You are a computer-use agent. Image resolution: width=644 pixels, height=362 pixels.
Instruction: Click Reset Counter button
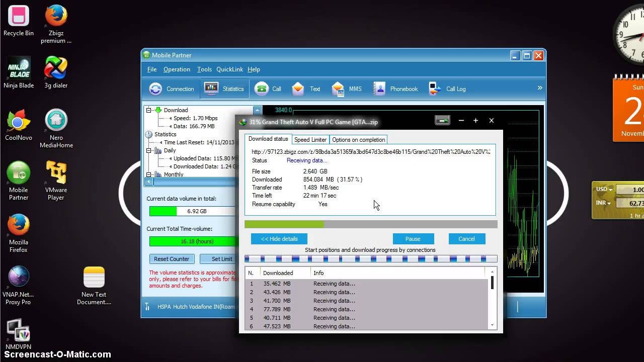[172, 259]
